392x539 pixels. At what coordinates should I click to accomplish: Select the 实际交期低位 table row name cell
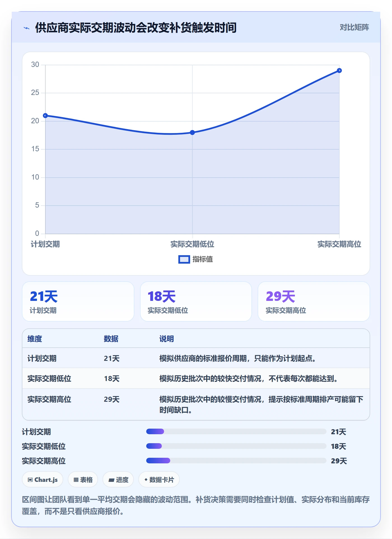[x=49, y=378]
